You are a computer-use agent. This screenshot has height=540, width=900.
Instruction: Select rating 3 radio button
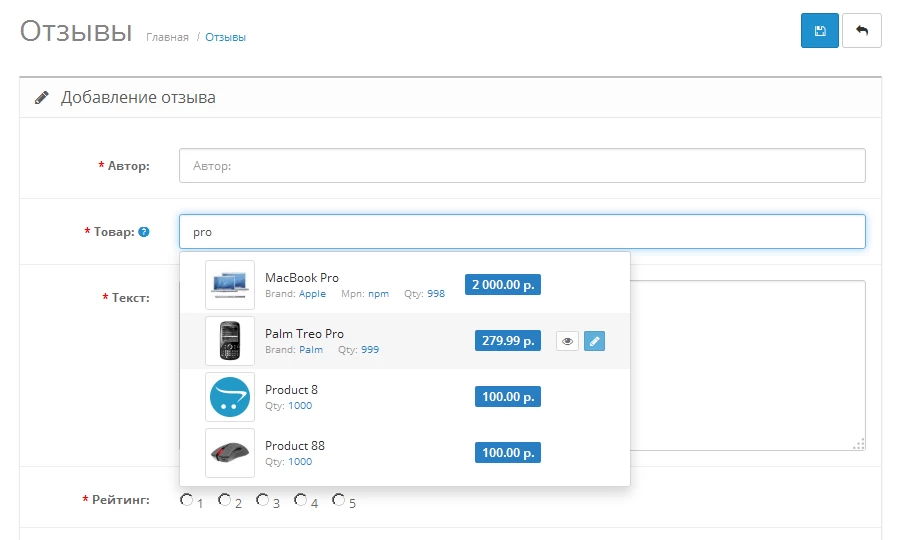pos(262,500)
